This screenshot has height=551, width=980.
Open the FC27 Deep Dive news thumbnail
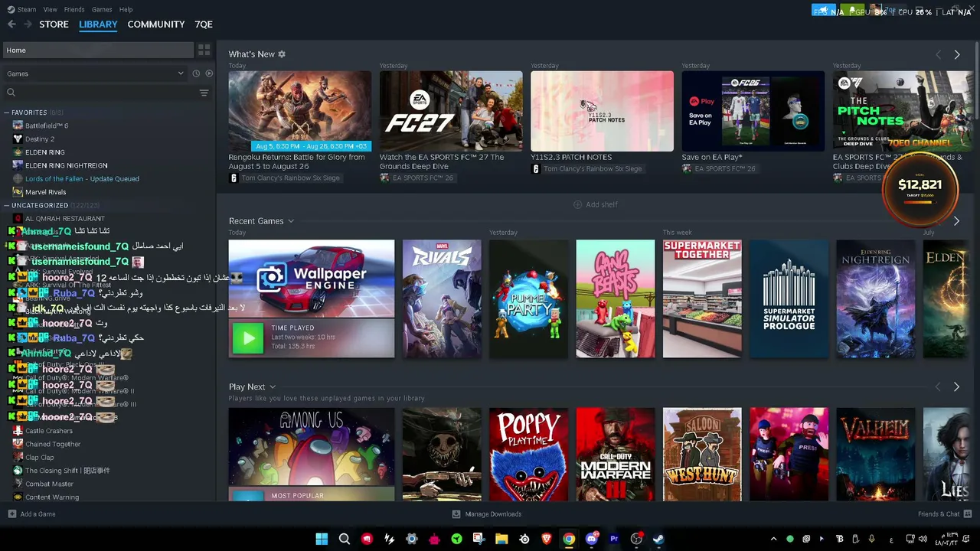pos(451,111)
